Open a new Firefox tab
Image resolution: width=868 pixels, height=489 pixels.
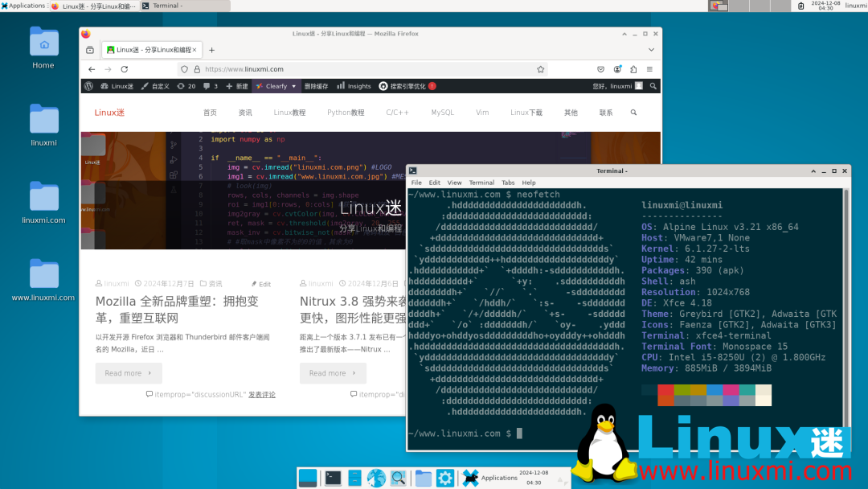pyautogui.click(x=211, y=50)
